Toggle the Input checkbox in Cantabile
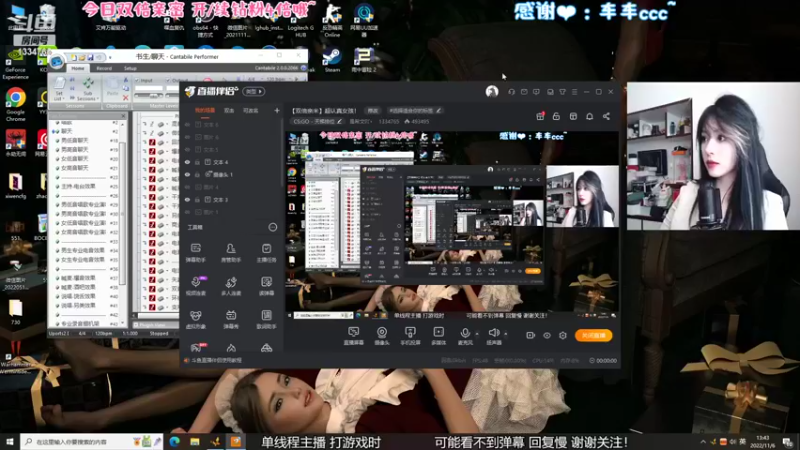 pos(137,81)
